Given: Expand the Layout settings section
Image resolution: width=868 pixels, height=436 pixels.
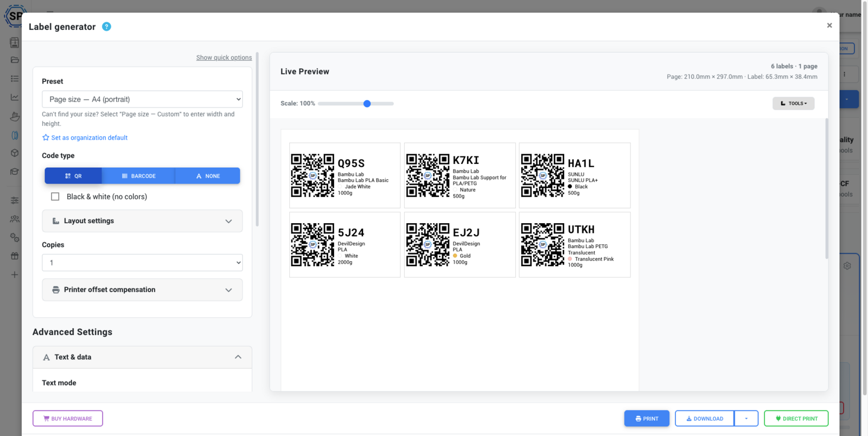Looking at the screenshot, I should (x=142, y=221).
